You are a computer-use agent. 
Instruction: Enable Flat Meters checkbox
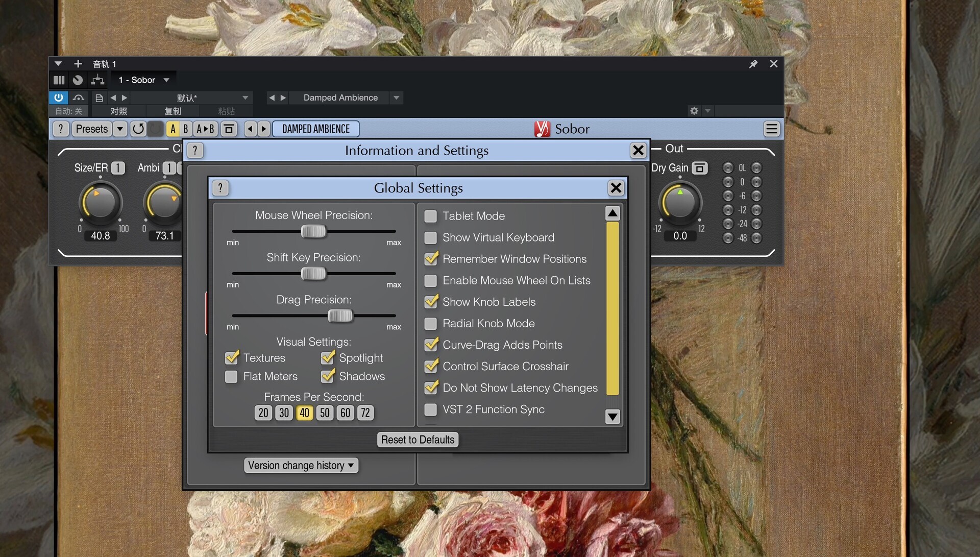[231, 377]
